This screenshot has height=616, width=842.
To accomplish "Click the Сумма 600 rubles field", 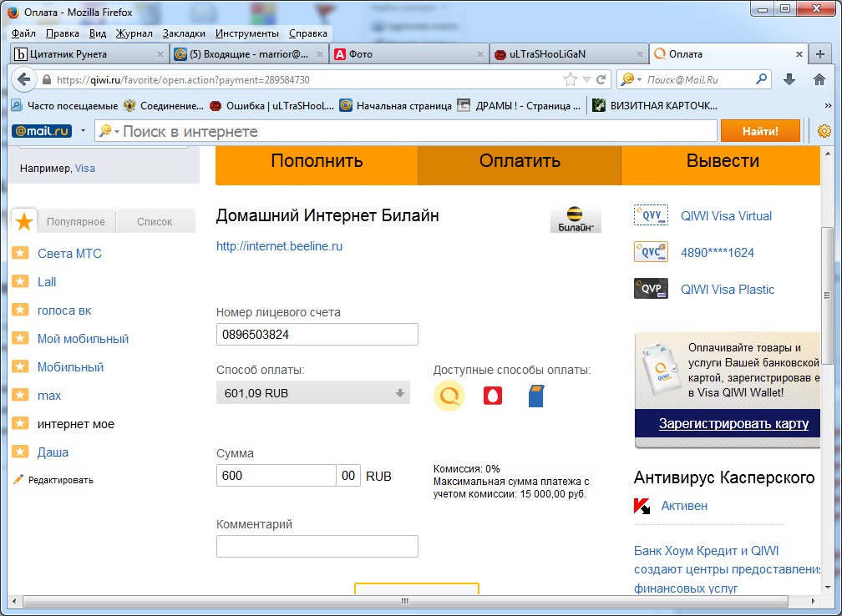I will click(276, 476).
